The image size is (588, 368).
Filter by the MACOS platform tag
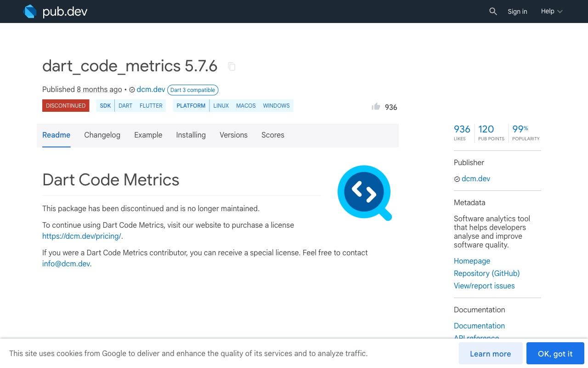tap(246, 105)
